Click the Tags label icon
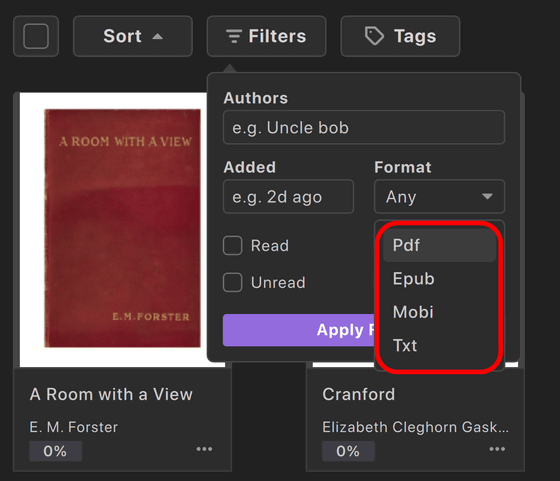The width and height of the screenshot is (560, 481). (x=374, y=36)
